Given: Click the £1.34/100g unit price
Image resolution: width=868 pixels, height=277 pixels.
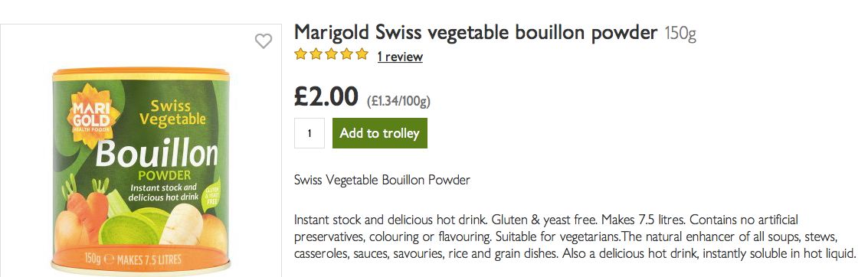Looking at the screenshot, I should pyautogui.click(x=398, y=101).
